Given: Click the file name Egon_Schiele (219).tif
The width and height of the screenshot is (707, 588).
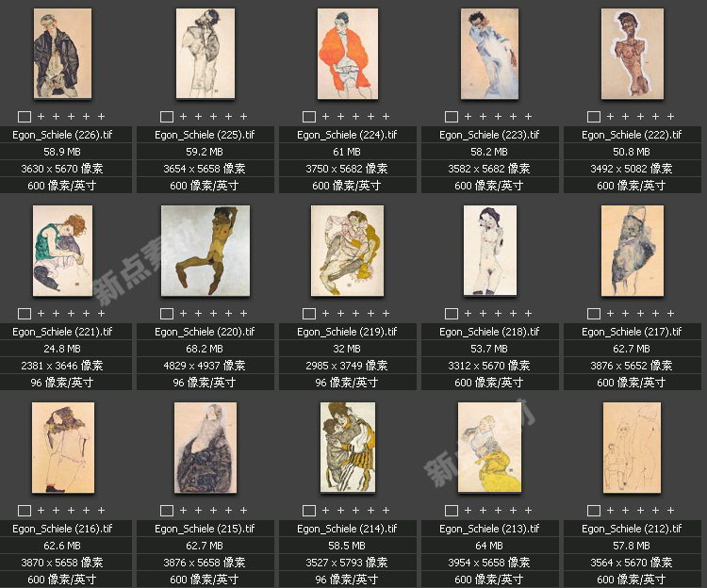Looking at the screenshot, I should point(347,332).
